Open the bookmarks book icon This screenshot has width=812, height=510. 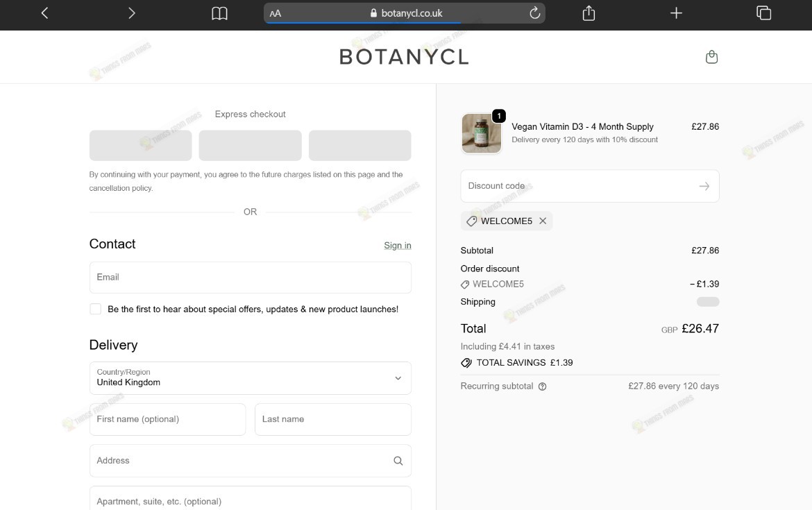(219, 13)
